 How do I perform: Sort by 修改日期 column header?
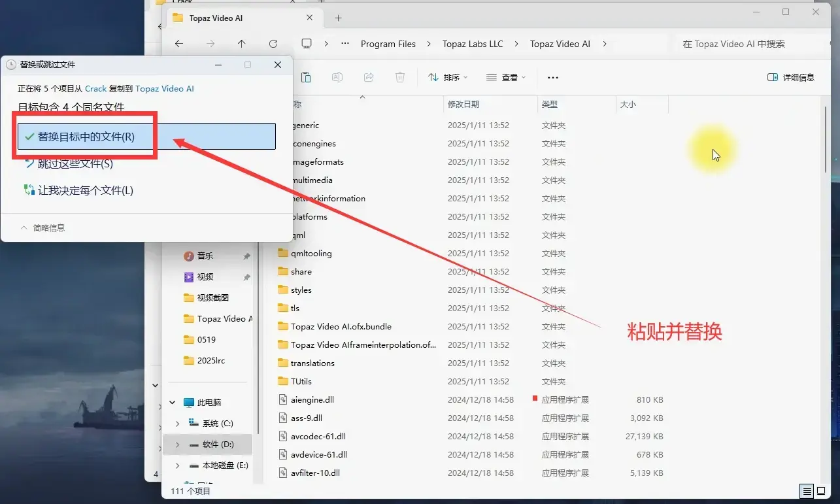[x=489, y=104]
